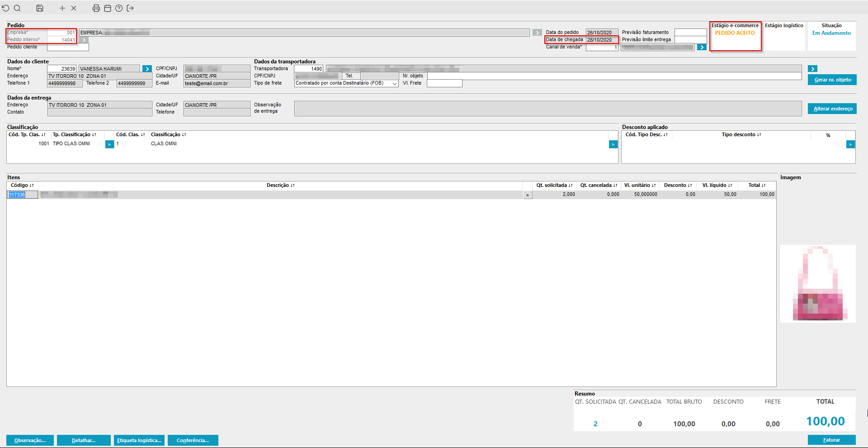This screenshot has height=448, width=868.
Task: Click arrow in Desconto aplicado table
Action: [850, 144]
